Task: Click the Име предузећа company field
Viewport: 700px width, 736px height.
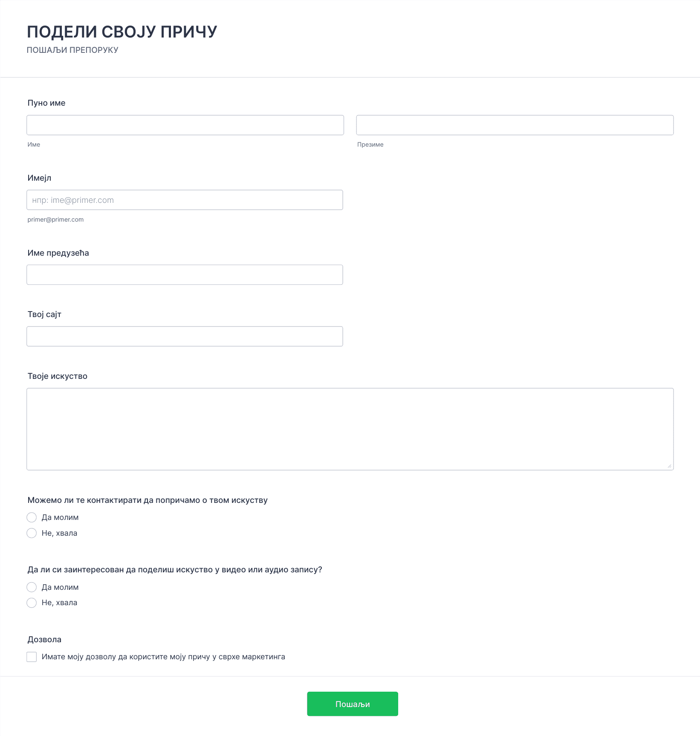Action: coord(185,275)
